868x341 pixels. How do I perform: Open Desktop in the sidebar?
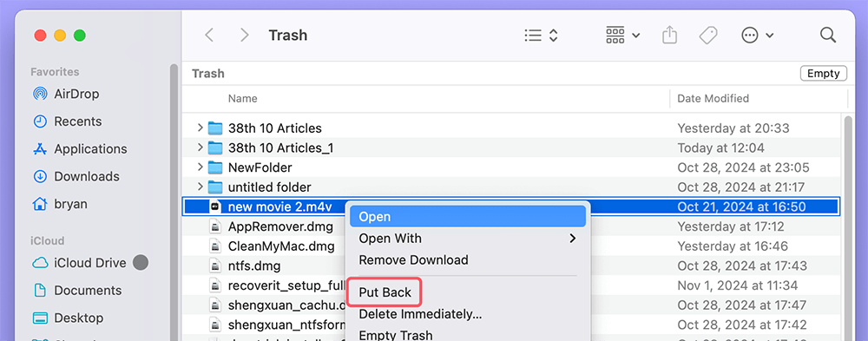(x=68, y=318)
